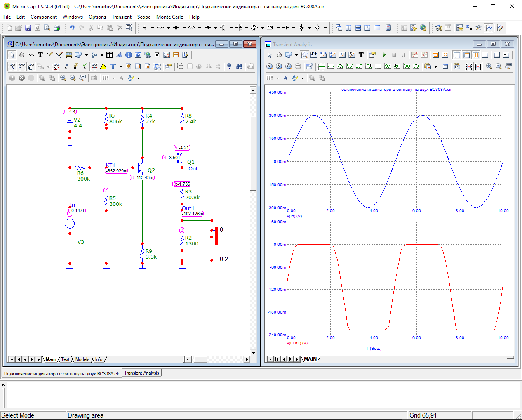Toggle node voltages display button
The image size is (522, 420).
(56, 66)
